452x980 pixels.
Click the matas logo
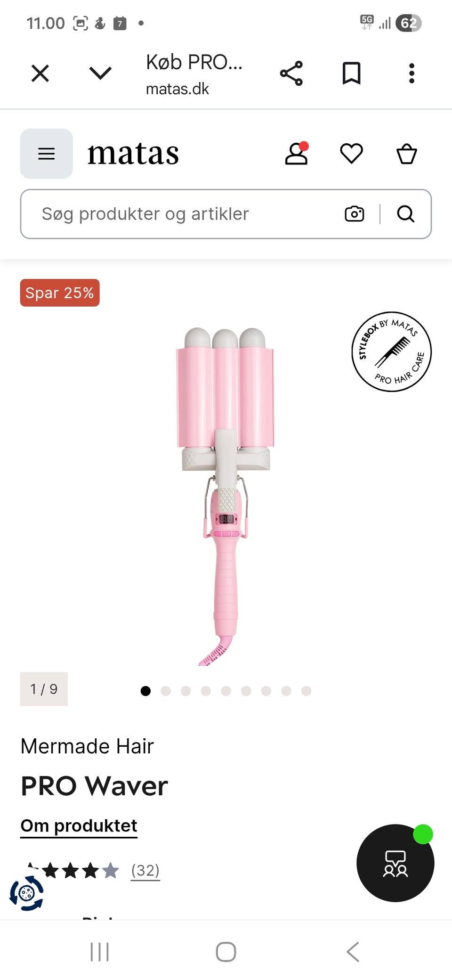[x=133, y=154]
